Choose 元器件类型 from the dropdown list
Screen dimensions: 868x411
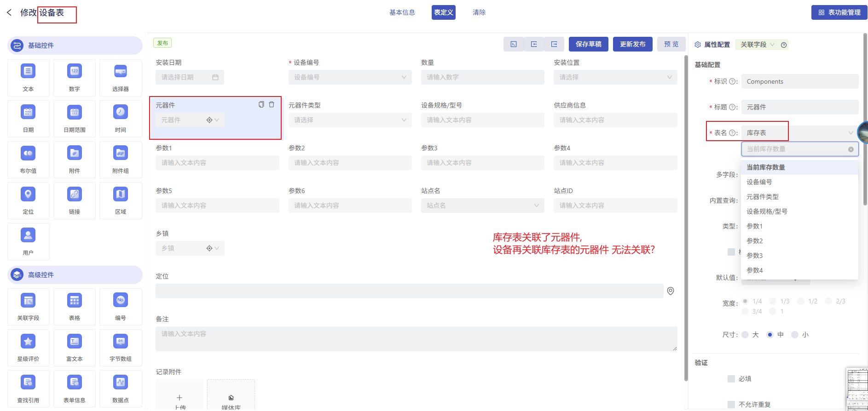tap(762, 197)
